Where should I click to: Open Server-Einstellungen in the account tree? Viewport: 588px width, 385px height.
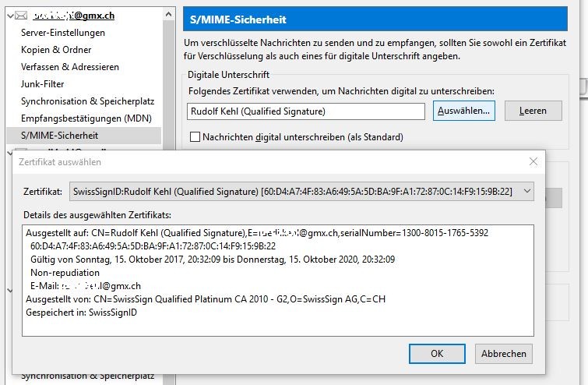click(x=63, y=33)
